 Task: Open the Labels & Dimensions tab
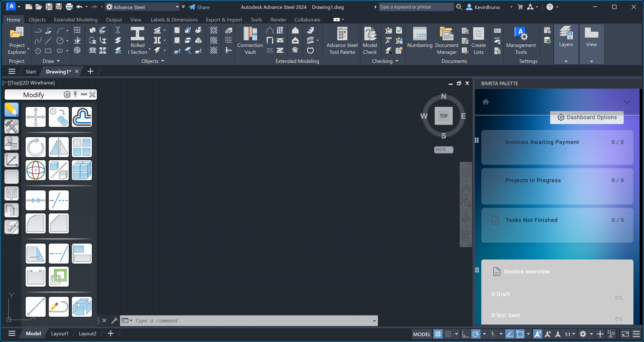point(174,19)
